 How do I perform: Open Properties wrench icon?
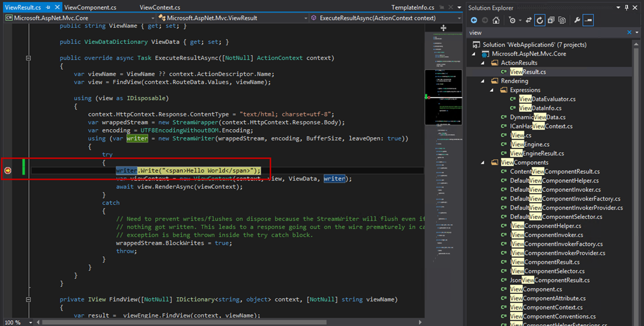[x=577, y=20]
